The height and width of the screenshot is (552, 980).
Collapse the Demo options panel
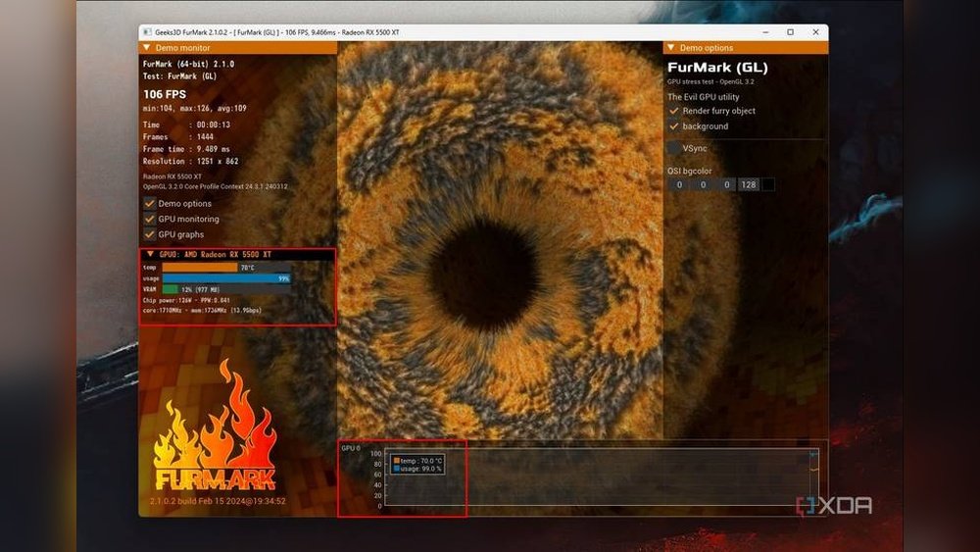(671, 47)
